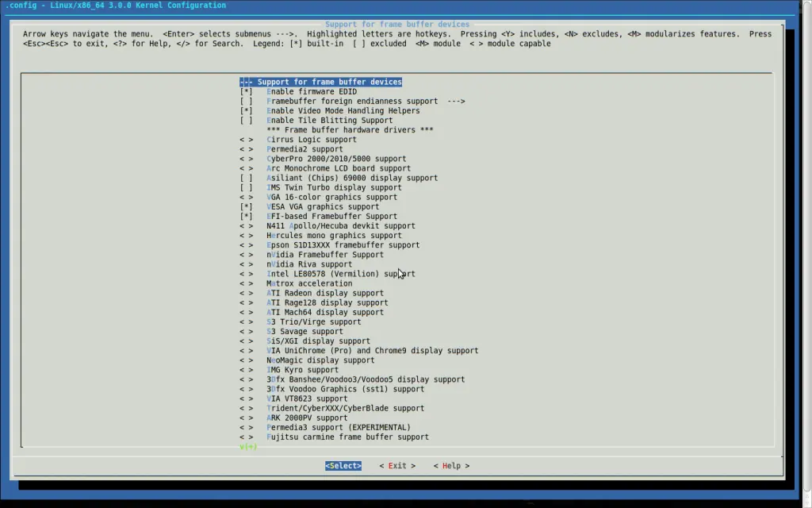Toggle the Enable firmware EDID checkbox
812x508 pixels.
tap(246, 92)
